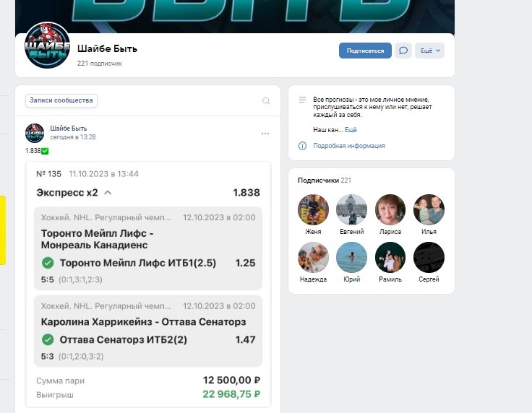Click the bet sum 12 500,00 ₽
Screen dimensions: 532x413
(231, 380)
